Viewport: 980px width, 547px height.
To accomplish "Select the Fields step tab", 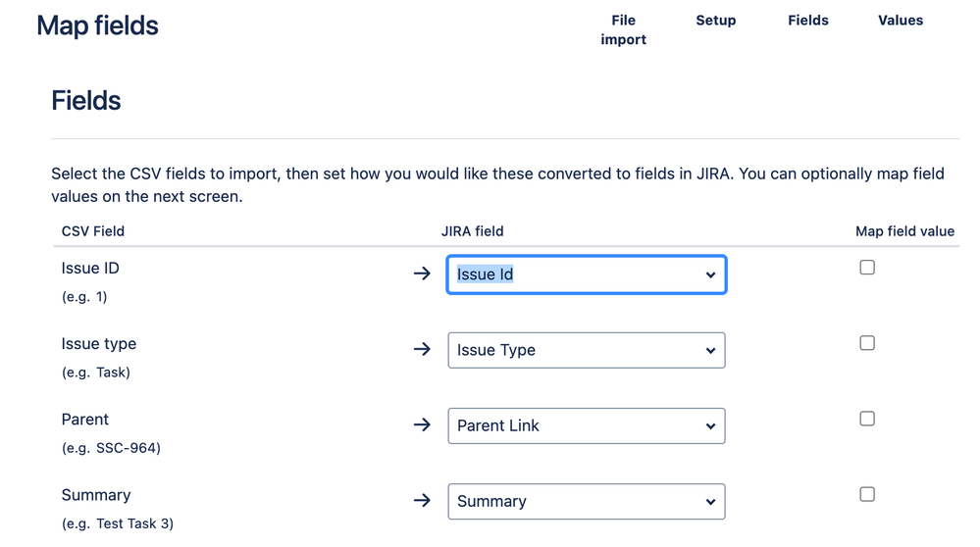I will tap(808, 21).
